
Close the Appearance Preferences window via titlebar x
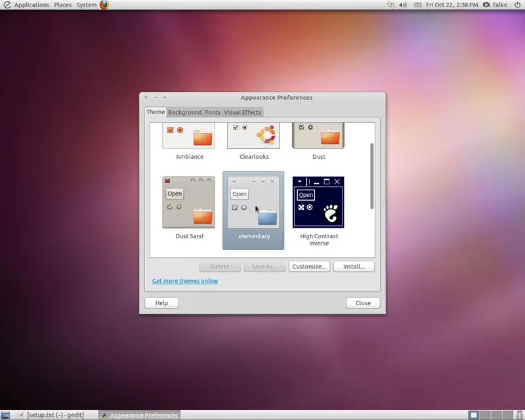point(146,98)
